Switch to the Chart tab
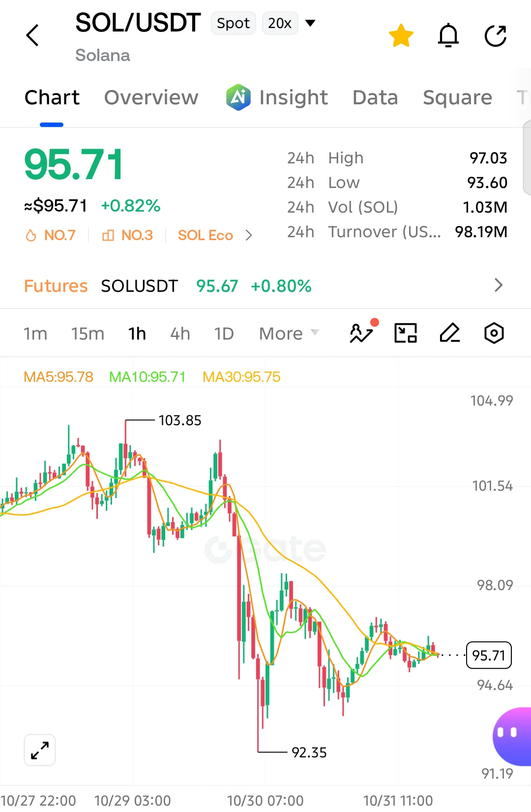531x812 pixels. pos(52,97)
